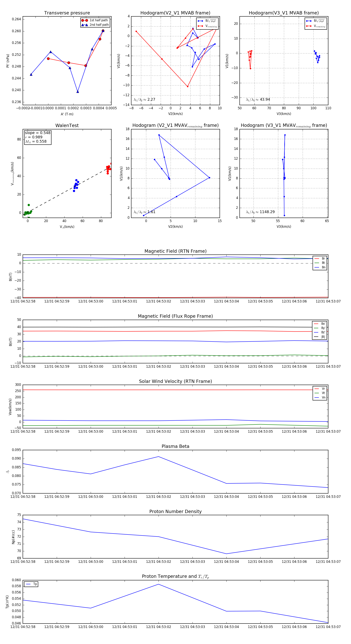Click the "Proton Number Density" plot title
This screenshot has height=644, width=351.
[175, 511]
